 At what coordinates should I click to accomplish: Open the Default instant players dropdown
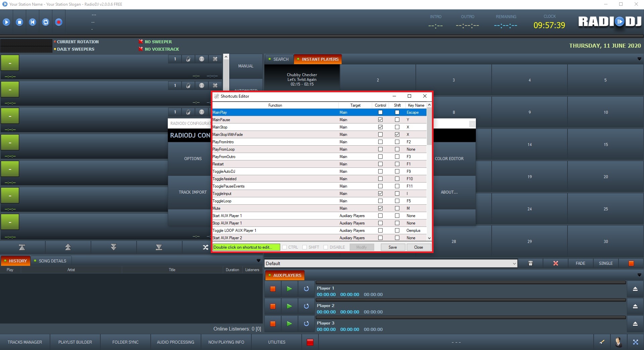(x=514, y=264)
